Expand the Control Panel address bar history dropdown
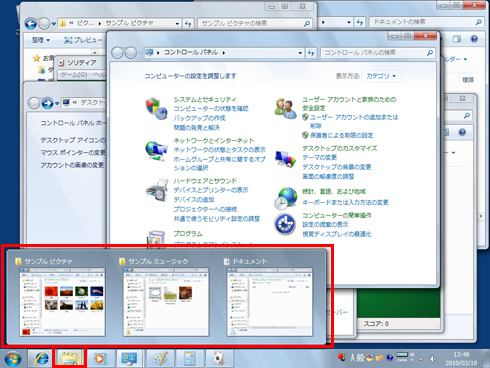This screenshot has height=368, width=490. click(300, 53)
